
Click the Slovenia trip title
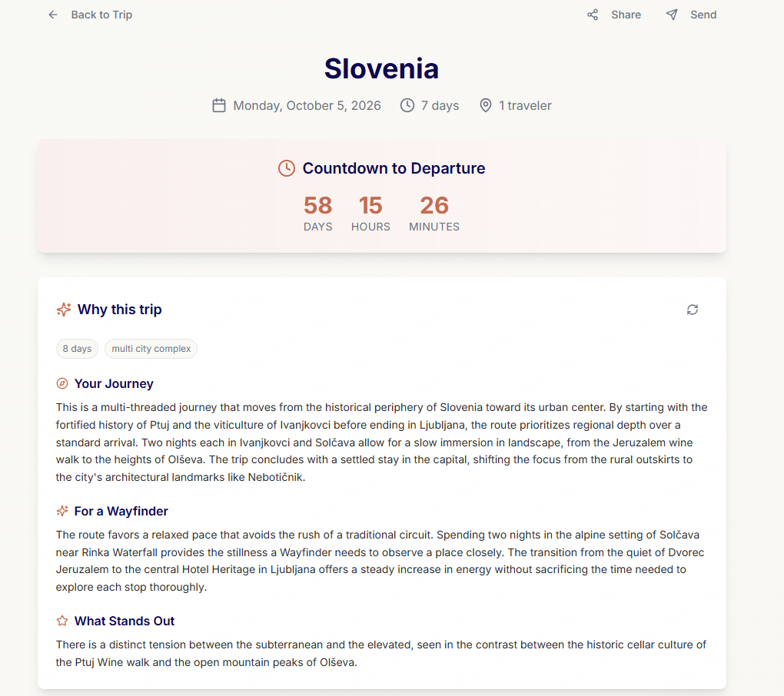381,68
